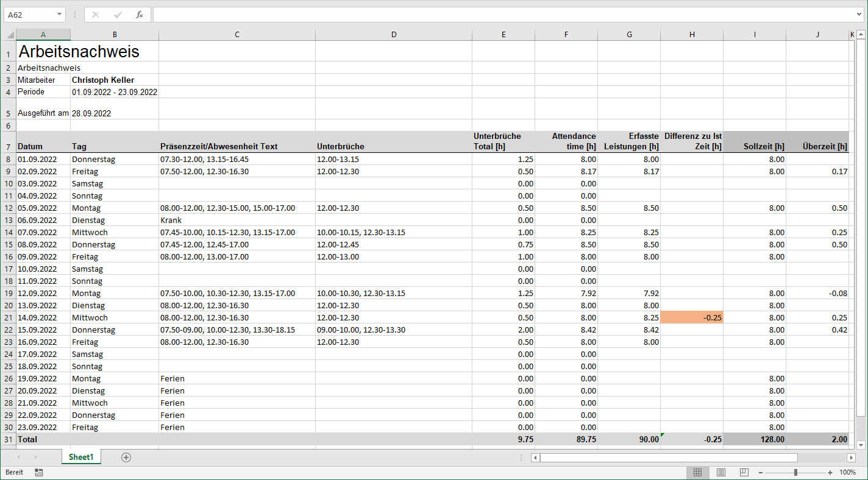
Task: Open the Name Box dropdown showing A62
Action: 59,14
